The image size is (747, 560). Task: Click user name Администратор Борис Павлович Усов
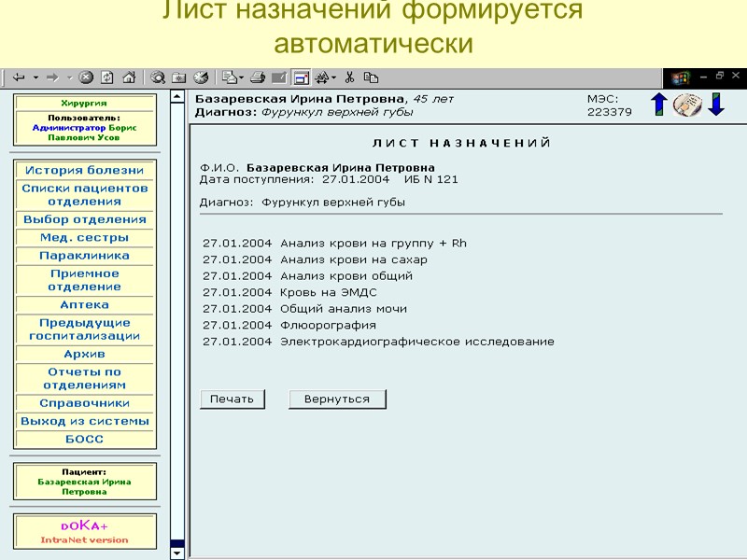coord(84,133)
